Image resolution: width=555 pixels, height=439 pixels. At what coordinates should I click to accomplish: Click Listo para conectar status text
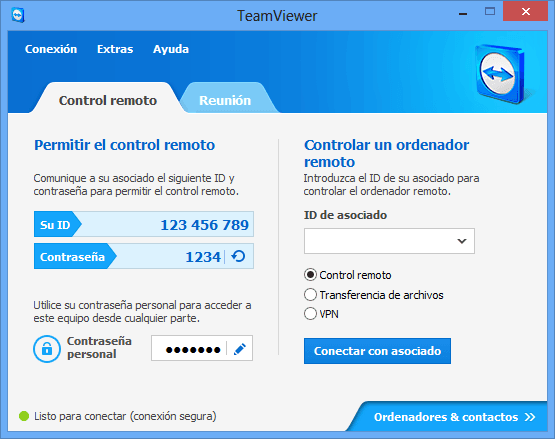125,416
